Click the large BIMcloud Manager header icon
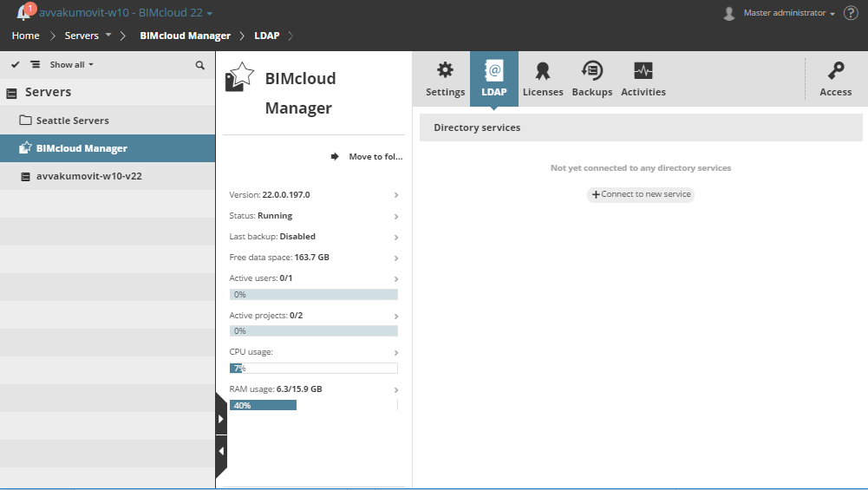Viewport: 868px width, 490px height. [x=239, y=77]
